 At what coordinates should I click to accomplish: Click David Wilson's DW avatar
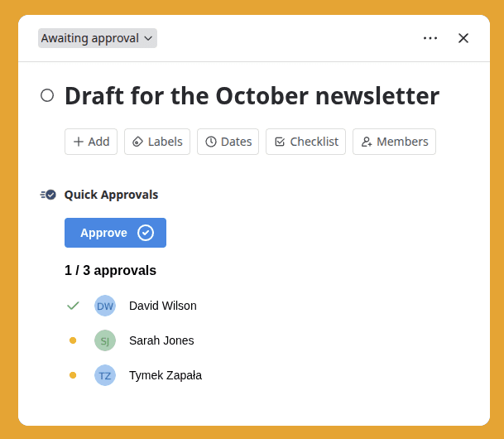[105, 306]
